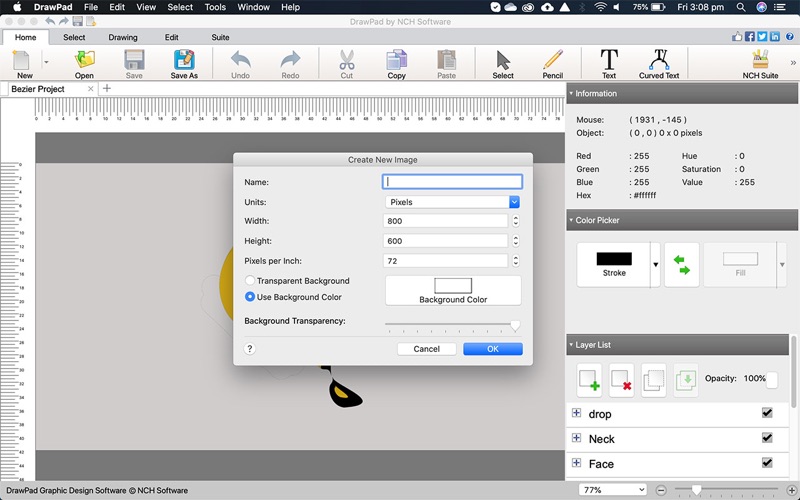Click the Name input field
The width and height of the screenshot is (800, 500).
(x=452, y=182)
